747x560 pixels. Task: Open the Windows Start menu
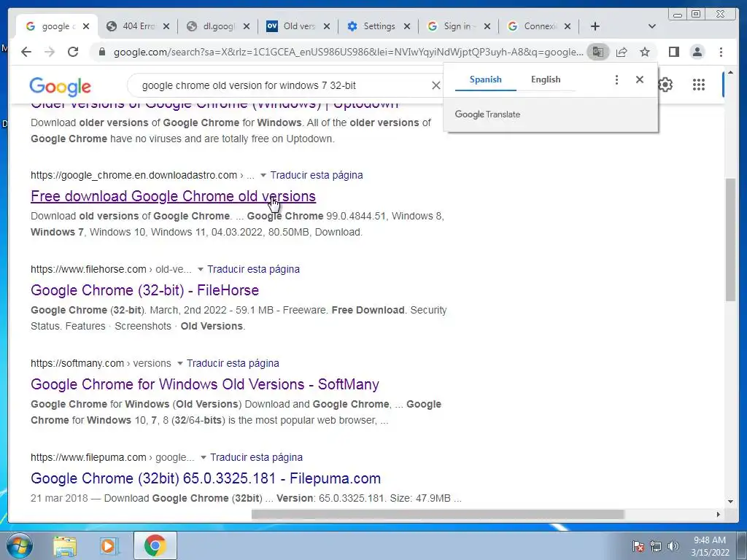point(18,545)
